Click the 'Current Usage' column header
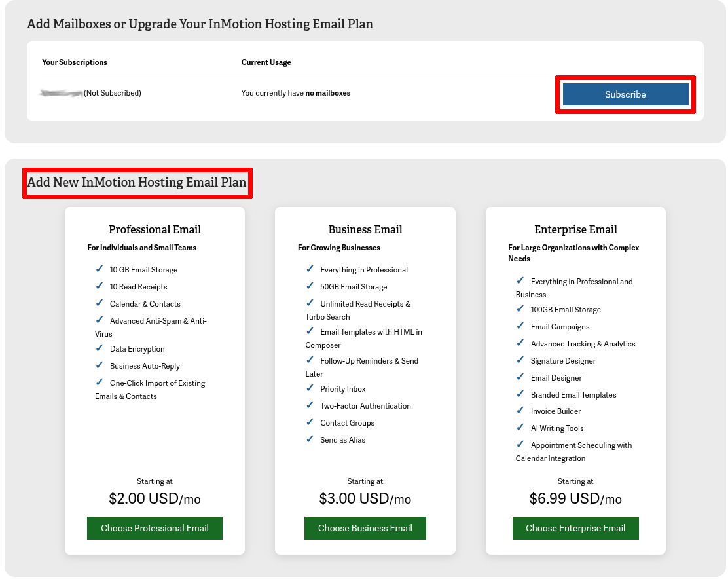Image resolution: width=728 pixels, height=579 pixels. (x=266, y=62)
